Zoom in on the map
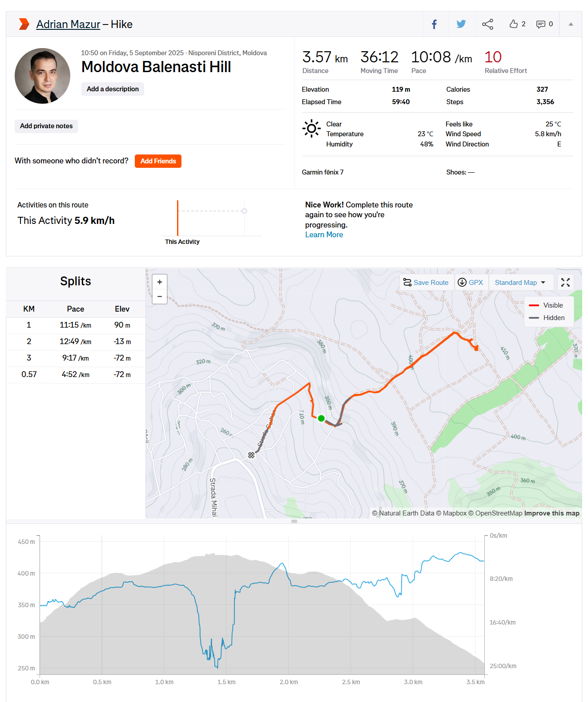Viewport: 588px width, 702px height. tap(160, 282)
